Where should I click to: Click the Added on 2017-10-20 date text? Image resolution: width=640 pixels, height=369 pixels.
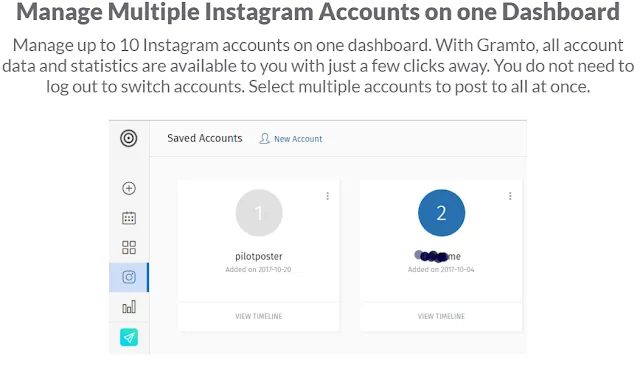click(x=258, y=269)
